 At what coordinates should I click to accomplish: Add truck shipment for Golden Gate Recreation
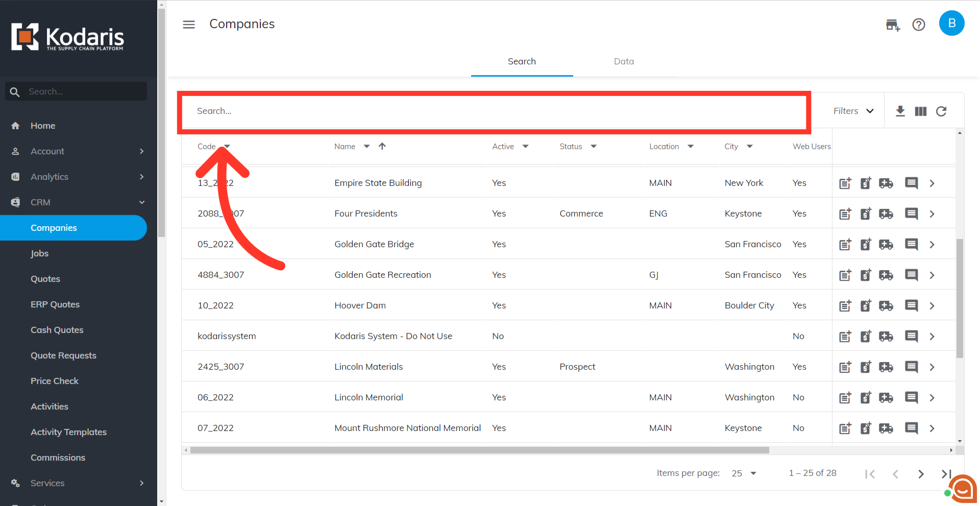[x=886, y=275]
